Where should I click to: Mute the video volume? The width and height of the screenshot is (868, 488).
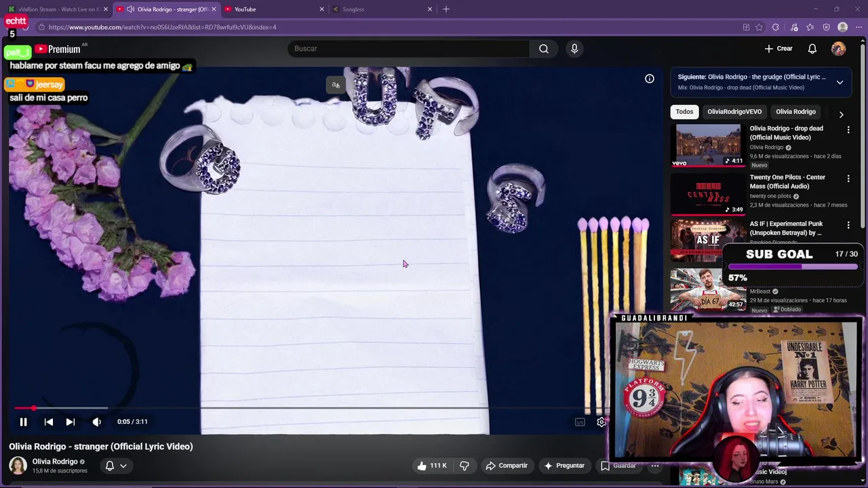coord(96,422)
